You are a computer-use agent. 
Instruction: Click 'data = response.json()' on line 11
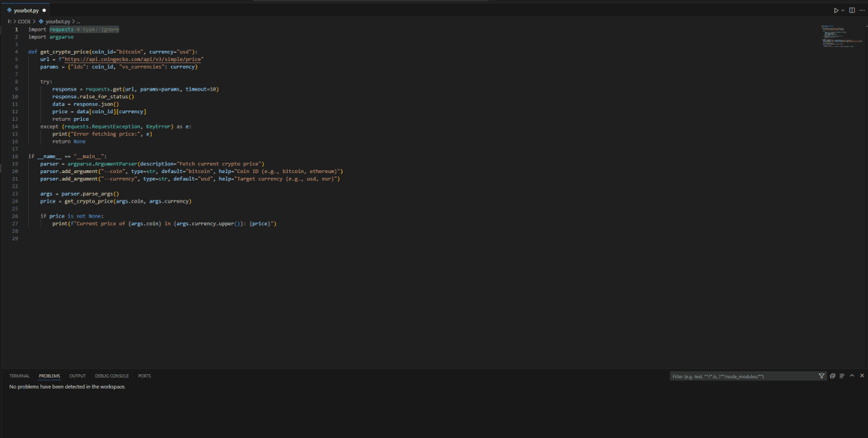pos(85,104)
